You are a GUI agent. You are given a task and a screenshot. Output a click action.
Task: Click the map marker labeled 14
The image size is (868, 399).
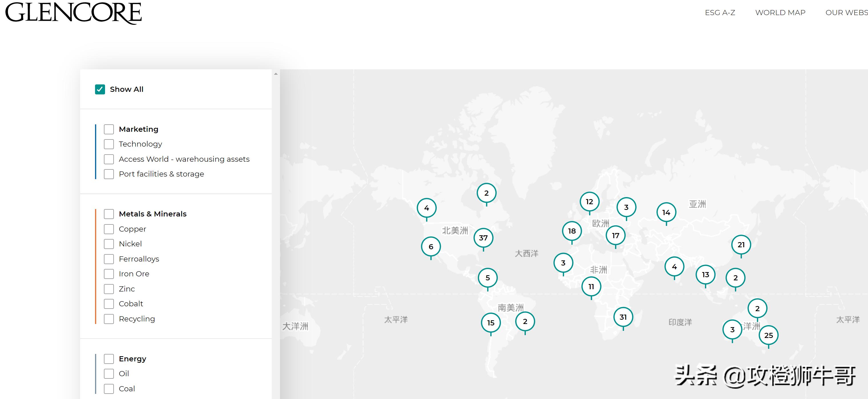(666, 212)
